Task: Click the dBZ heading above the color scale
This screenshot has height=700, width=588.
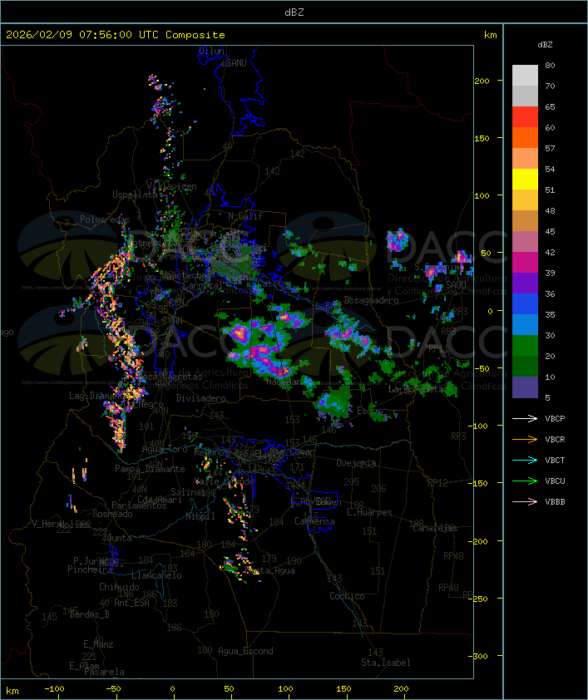Action: coord(545,45)
